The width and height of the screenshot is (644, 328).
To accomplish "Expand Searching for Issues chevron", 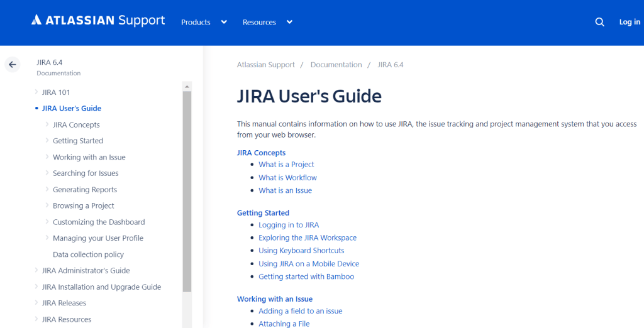I will 47,173.
